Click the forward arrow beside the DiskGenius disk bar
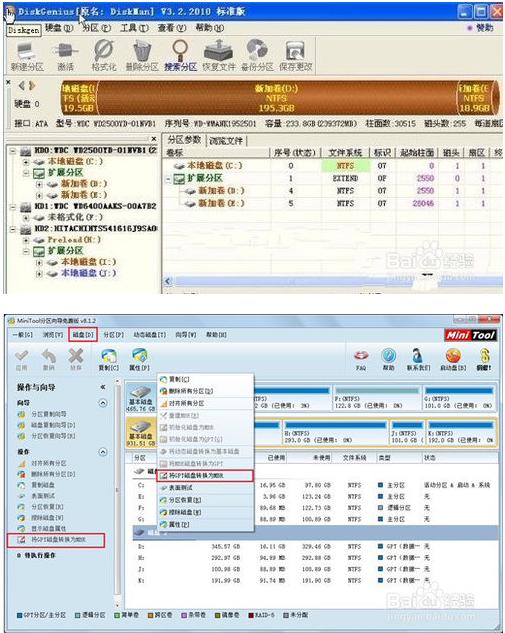The height and width of the screenshot is (633, 505). pos(32,86)
